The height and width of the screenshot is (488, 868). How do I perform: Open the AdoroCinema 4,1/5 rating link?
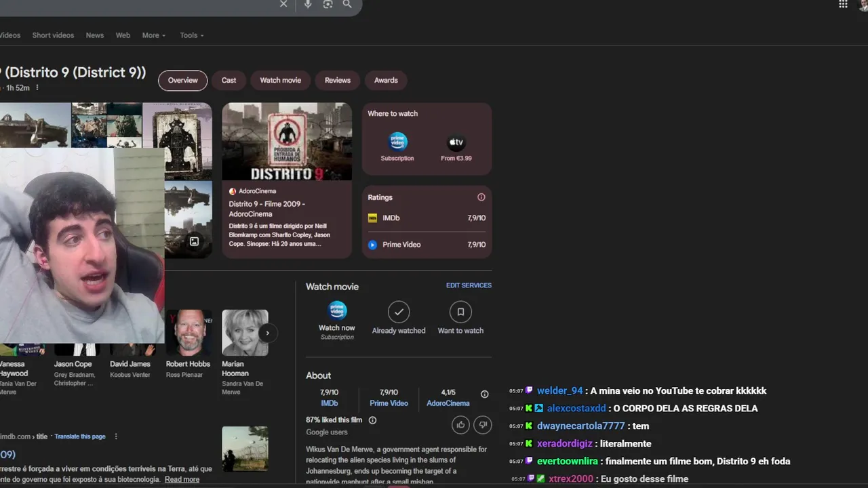click(448, 398)
